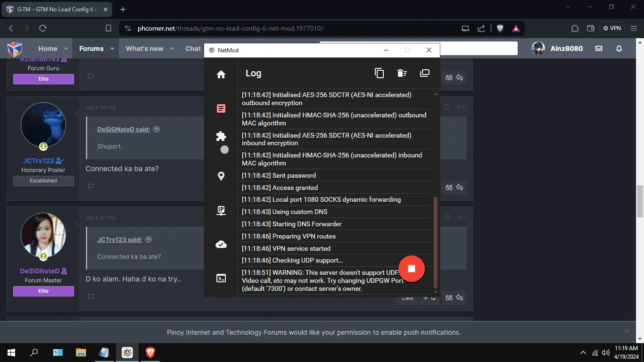Image resolution: width=644 pixels, height=362 pixels.
Task: Click the stacked windows icon in Log header
Action: [425, 73]
